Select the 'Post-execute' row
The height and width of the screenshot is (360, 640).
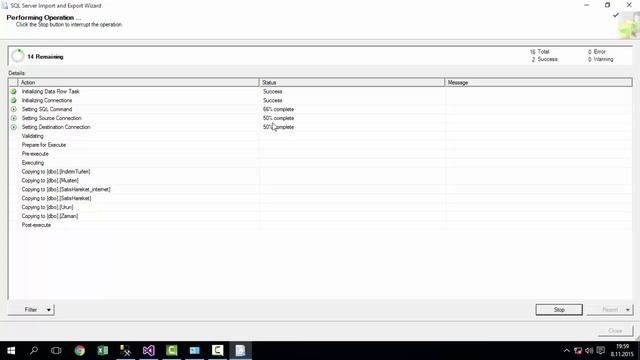pos(320,225)
